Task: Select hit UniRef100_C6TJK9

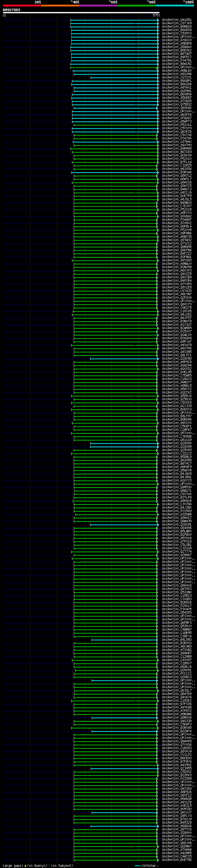Action: tap(176, 23)
